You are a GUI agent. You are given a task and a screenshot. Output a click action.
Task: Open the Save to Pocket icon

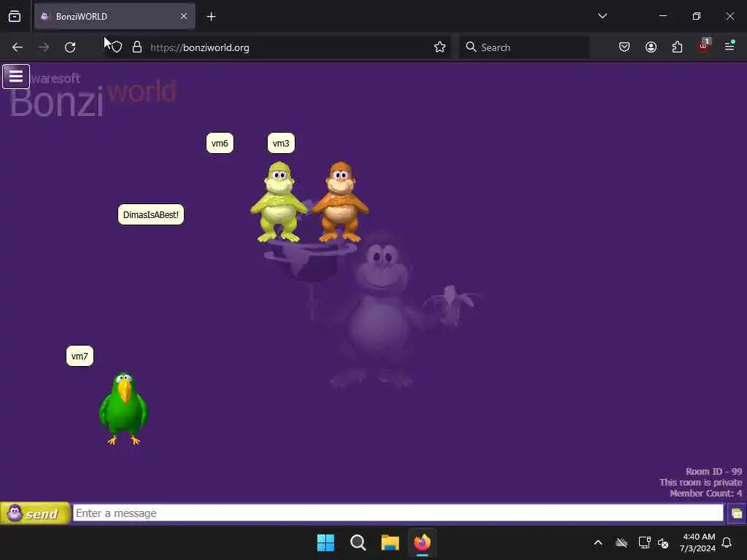(624, 47)
